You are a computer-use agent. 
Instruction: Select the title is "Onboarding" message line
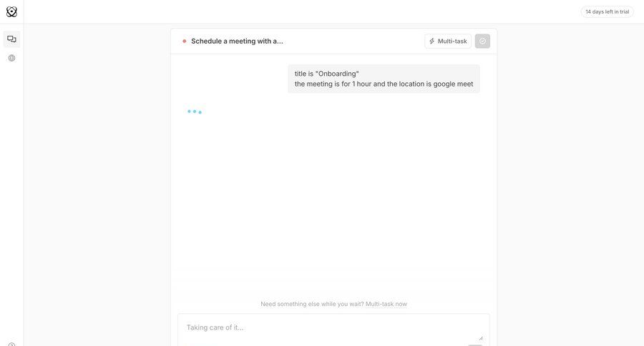326,74
